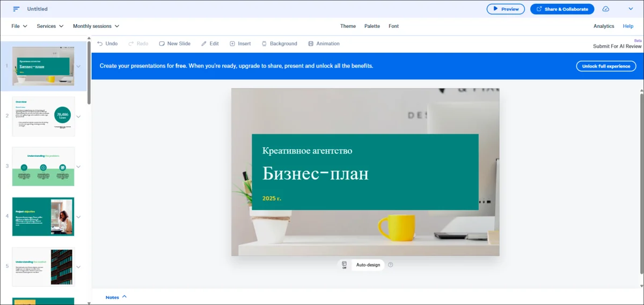
Task: Expand the Notes panel
Action: 116,297
